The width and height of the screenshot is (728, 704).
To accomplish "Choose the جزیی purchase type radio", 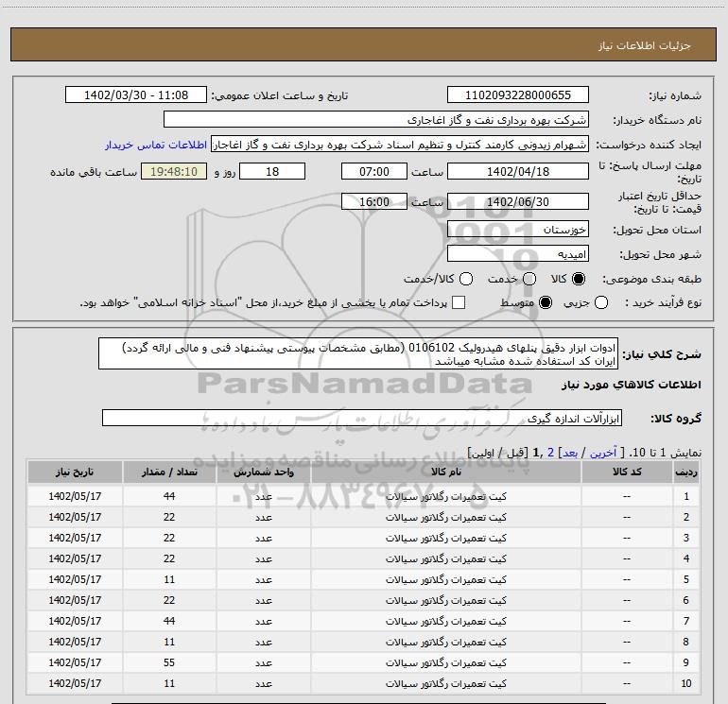I will point(601,302).
